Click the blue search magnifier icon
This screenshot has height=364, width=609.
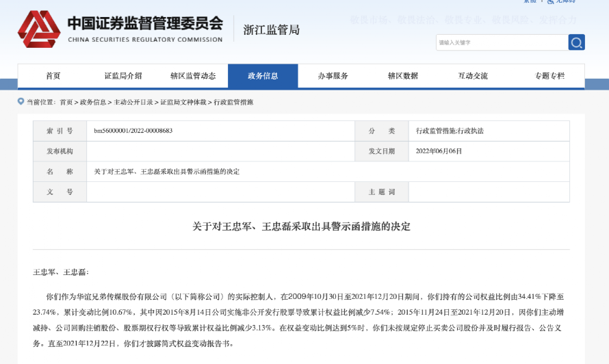point(576,42)
